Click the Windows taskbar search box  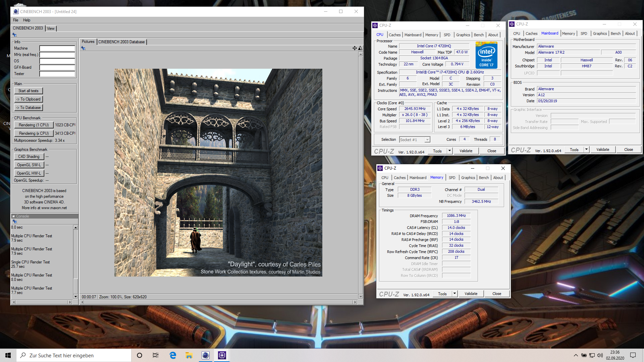[x=74, y=355]
